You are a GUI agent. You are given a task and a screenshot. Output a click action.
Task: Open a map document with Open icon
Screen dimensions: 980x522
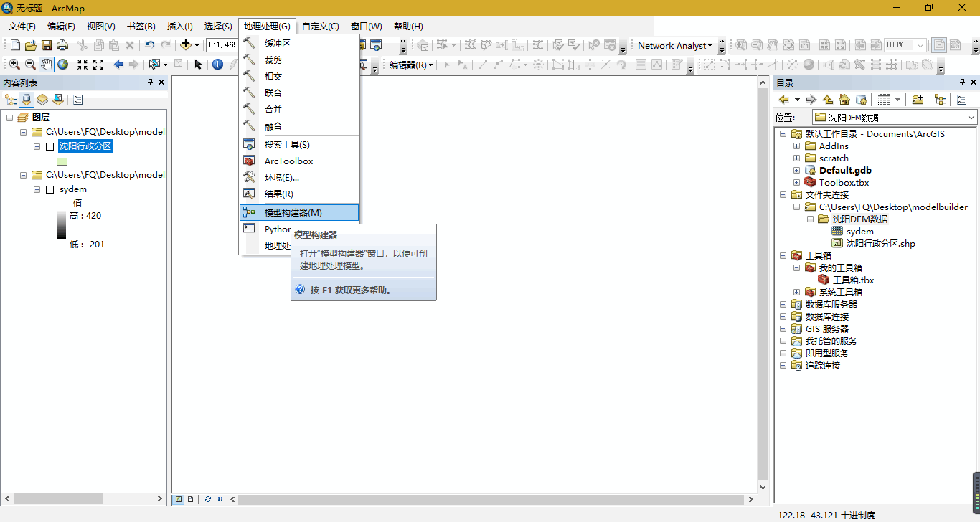pyautogui.click(x=31, y=45)
